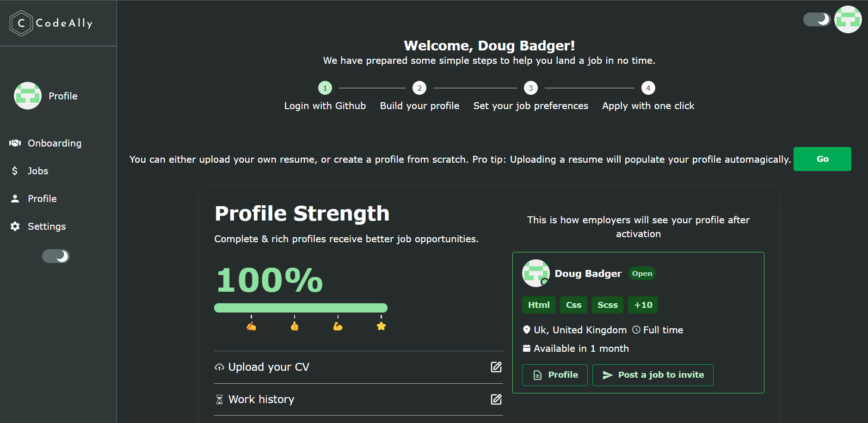The height and width of the screenshot is (423, 868).
Task: Click the star emoji milestone marker
Action: click(381, 326)
